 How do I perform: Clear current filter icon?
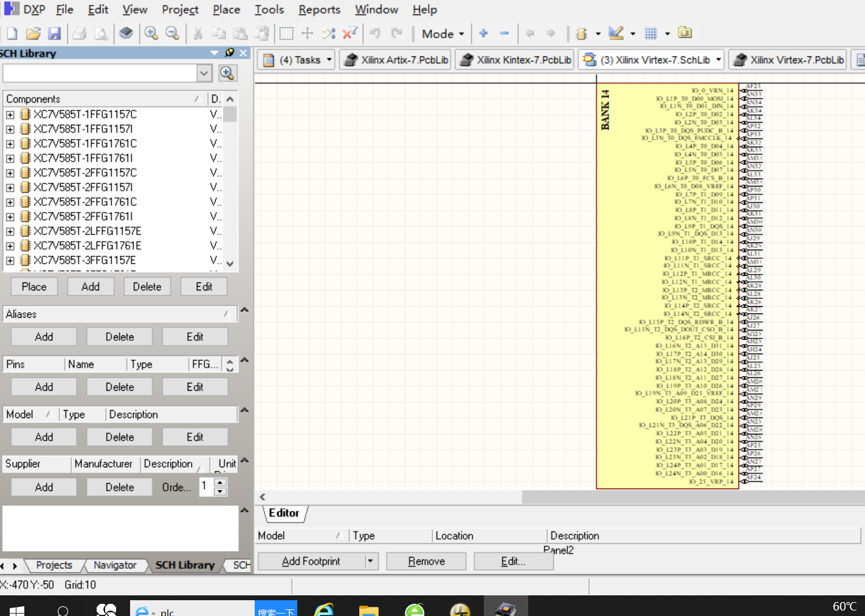(350, 33)
